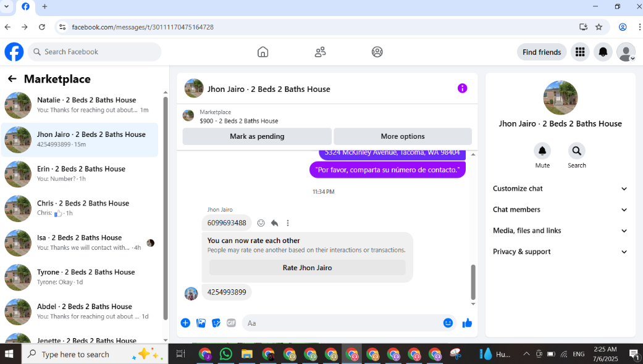Open the account profile avatar menu

click(626, 52)
